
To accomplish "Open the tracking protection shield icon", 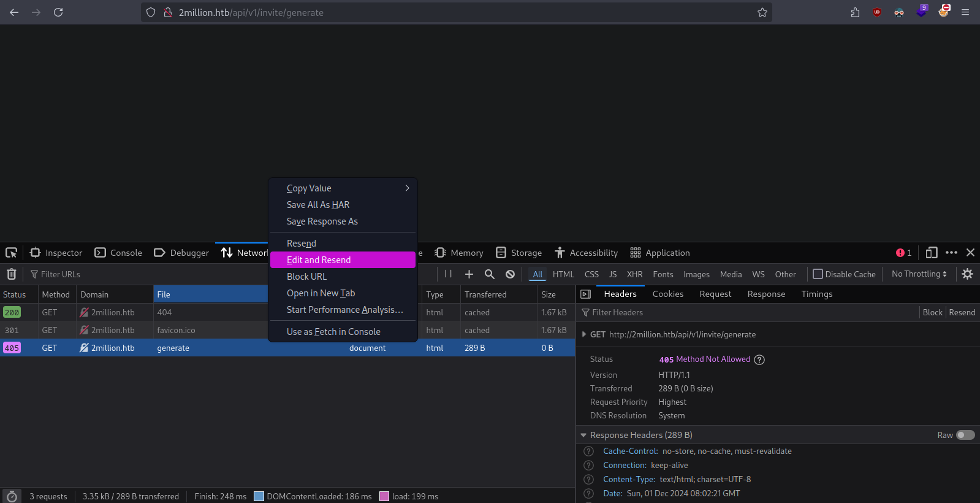I will (151, 12).
